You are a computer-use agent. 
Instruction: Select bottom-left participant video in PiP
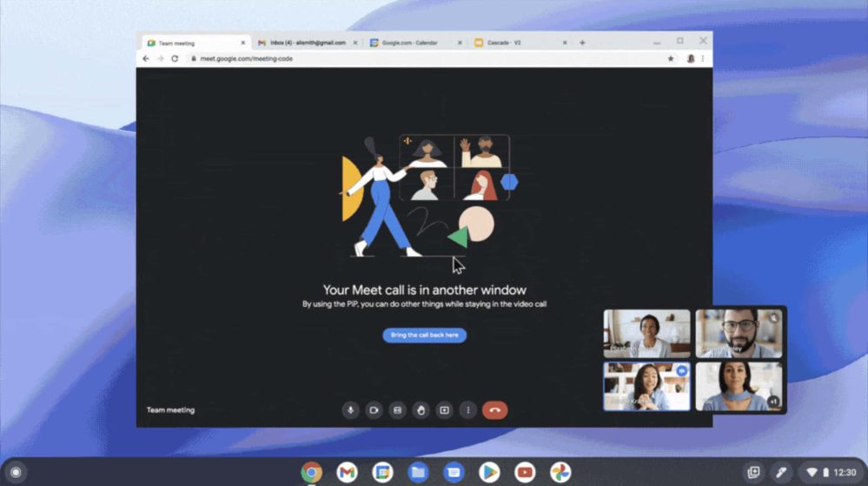646,386
